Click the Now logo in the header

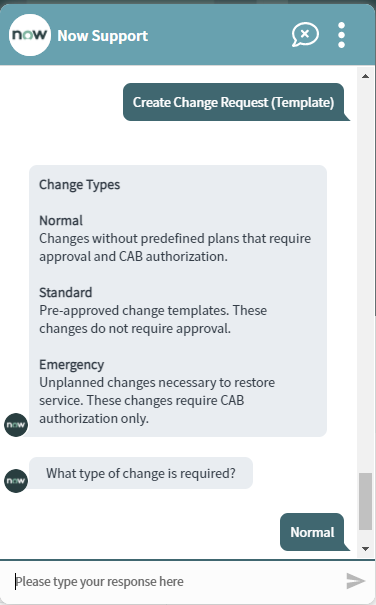click(x=30, y=35)
